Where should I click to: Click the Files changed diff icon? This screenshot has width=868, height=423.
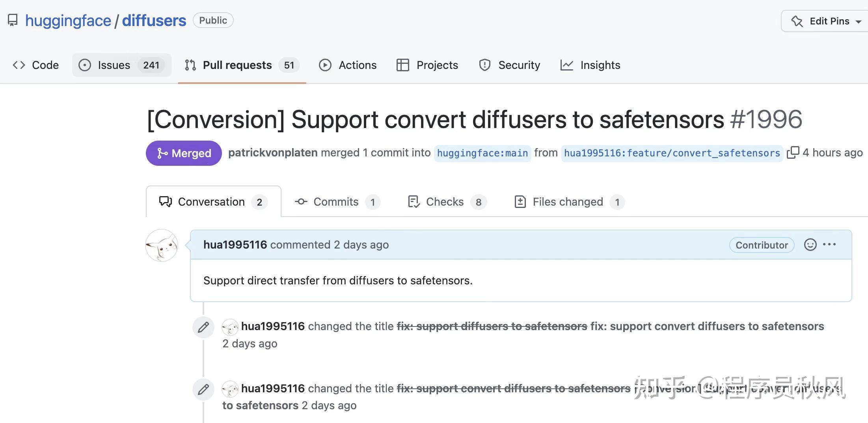click(520, 202)
